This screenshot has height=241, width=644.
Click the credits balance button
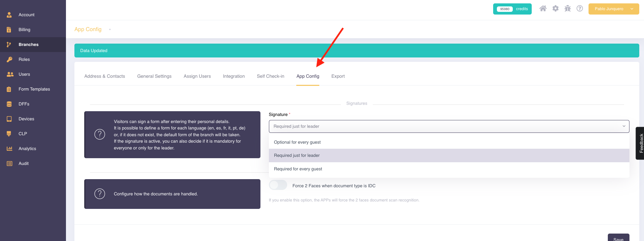[512, 9]
